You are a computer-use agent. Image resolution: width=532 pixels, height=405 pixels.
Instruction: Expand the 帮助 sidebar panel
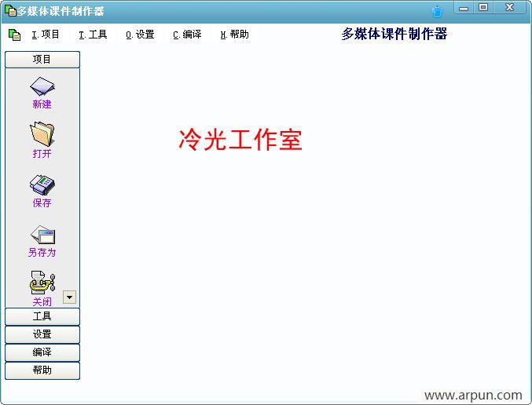[x=42, y=370]
